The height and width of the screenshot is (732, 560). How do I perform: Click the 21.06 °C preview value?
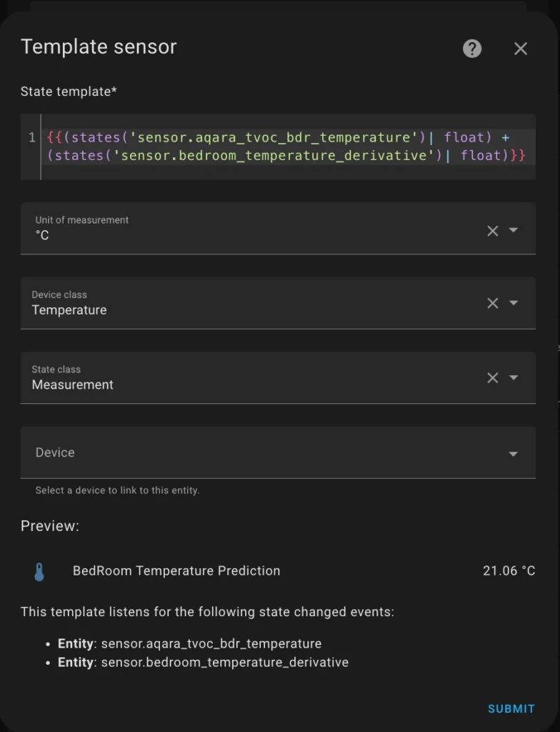click(509, 571)
